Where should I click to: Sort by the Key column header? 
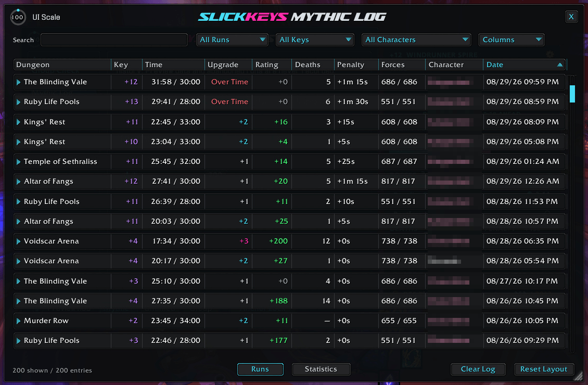click(x=127, y=65)
